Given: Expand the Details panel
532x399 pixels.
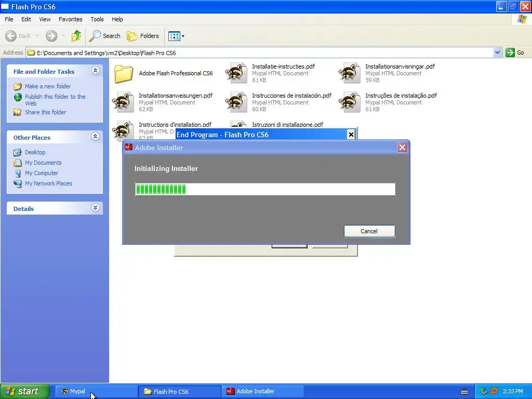Looking at the screenshot, I should point(96,208).
